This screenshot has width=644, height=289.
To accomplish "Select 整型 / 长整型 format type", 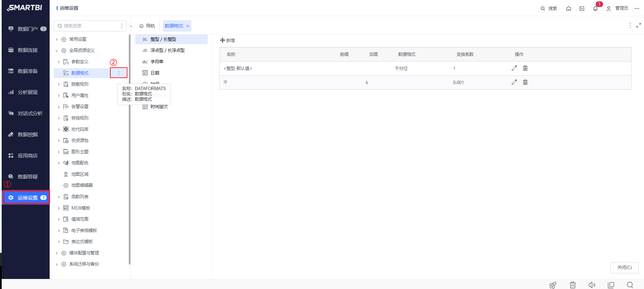I will pyautogui.click(x=171, y=39).
